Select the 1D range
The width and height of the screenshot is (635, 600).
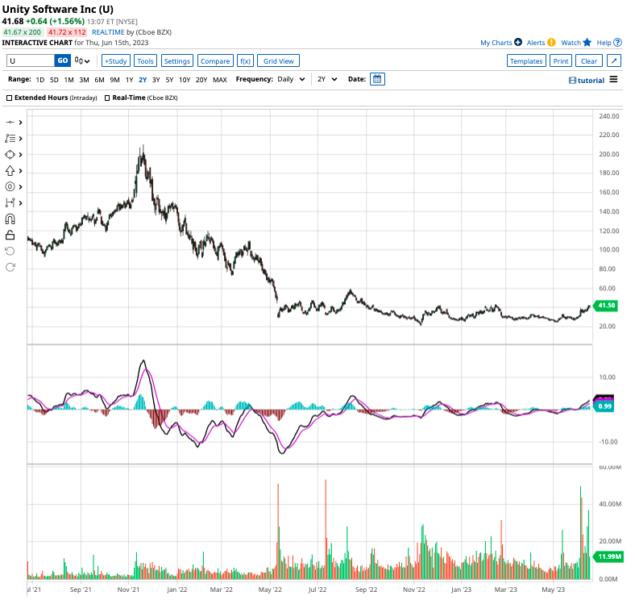[x=40, y=80]
